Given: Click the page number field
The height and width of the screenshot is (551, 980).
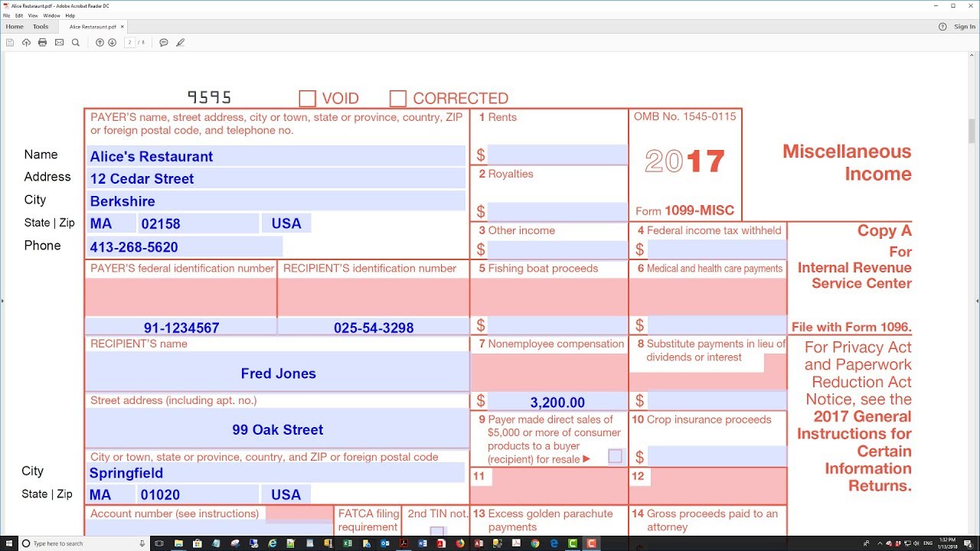Looking at the screenshot, I should click(x=130, y=43).
